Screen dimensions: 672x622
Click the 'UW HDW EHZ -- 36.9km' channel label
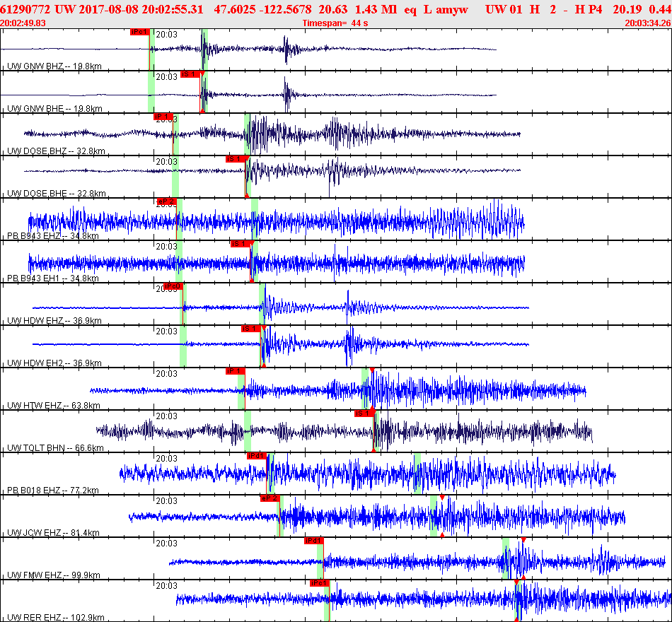[54, 320]
